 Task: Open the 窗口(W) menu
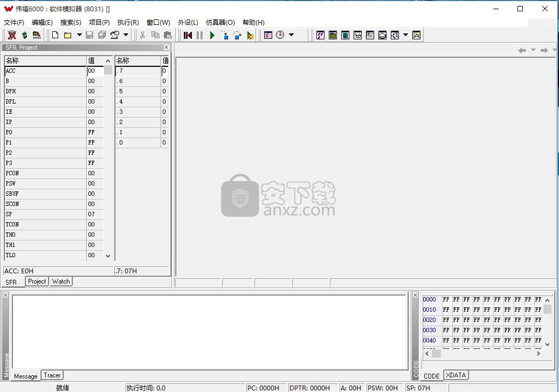coord(158,23)
